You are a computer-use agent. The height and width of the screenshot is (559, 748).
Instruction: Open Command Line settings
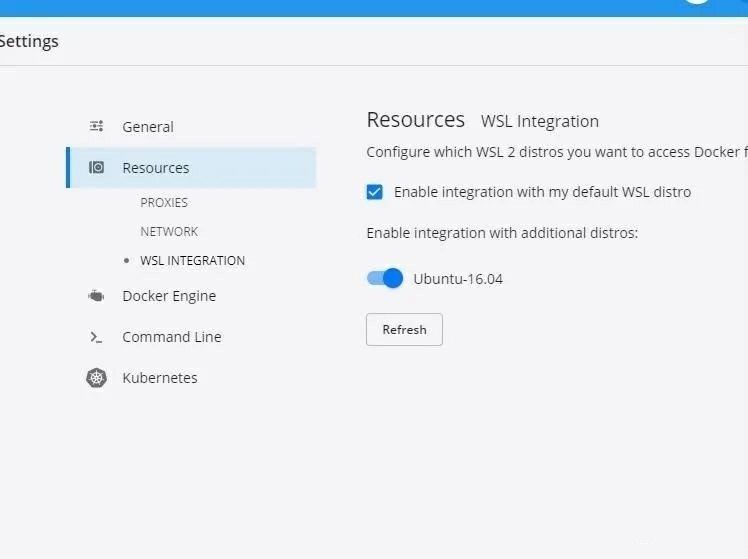pos(172,337)
